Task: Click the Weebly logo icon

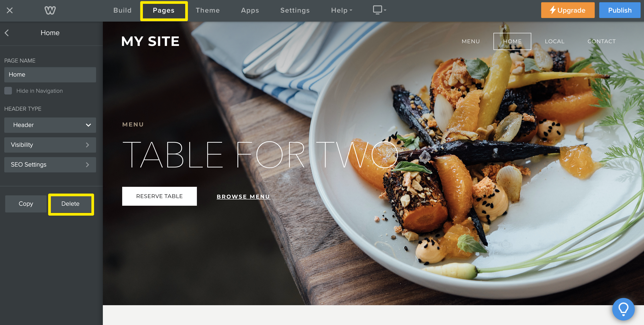Action: click(50, 10)
